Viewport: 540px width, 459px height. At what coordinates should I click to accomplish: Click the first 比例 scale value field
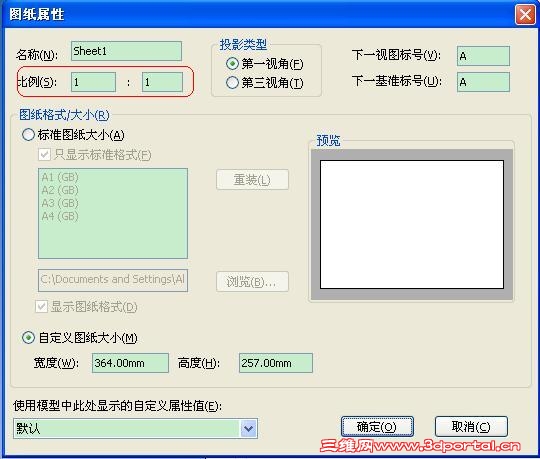[x=93, y=82]
